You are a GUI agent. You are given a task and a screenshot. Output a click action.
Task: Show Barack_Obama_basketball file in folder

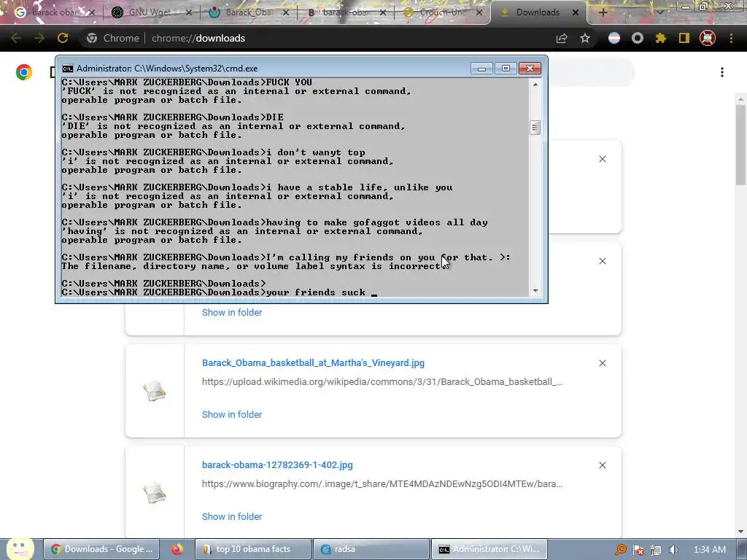[x=232, y=414]
